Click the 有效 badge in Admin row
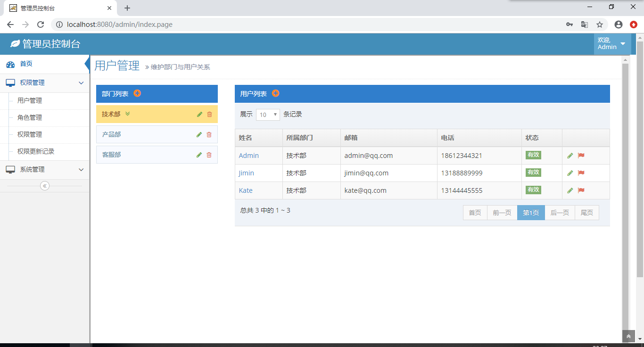 [x=533, y=155]
